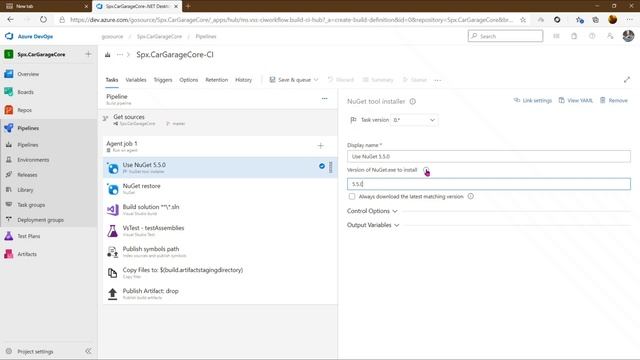Open the Save & queue dropdown
Image resolution: width=640 pixels, height=360 pixels.
coord(294,80)
